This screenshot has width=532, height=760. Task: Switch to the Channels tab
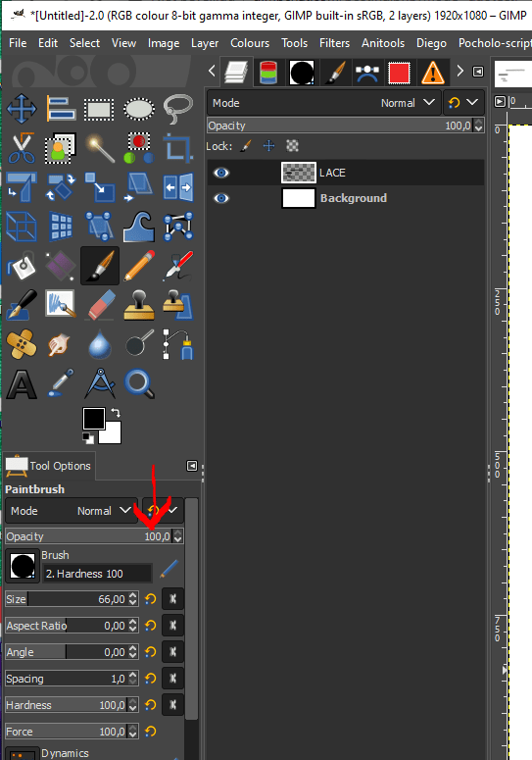268,73
